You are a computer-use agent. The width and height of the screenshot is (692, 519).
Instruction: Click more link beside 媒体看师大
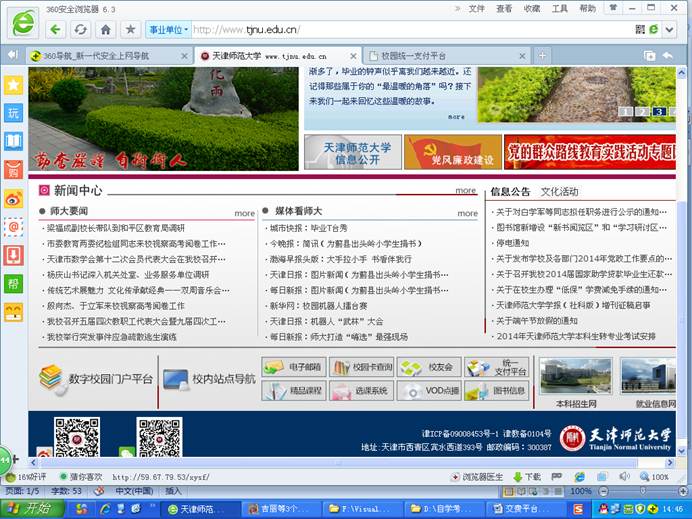(467, 213)
